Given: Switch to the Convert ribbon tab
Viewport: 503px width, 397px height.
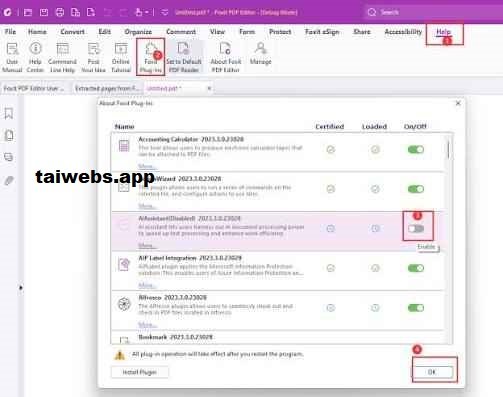Looking at the screenshot, I should [72, 32].
